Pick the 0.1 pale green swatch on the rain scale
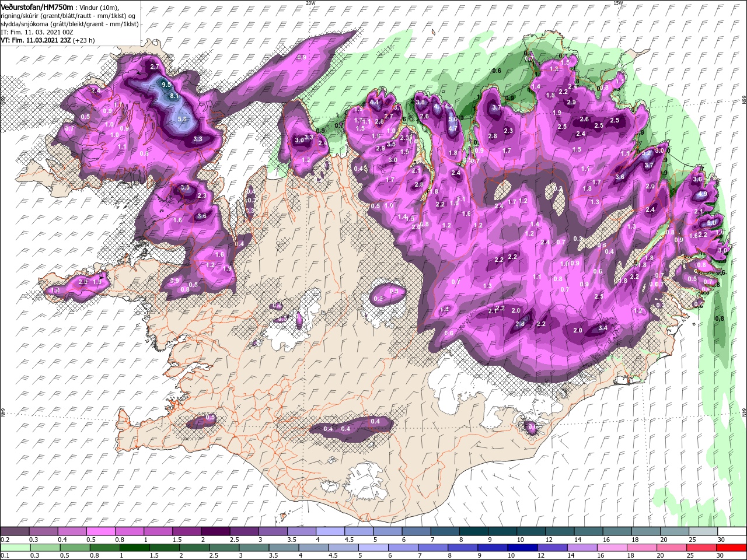Screen dimensions: 747x560 tap(15, 548)
